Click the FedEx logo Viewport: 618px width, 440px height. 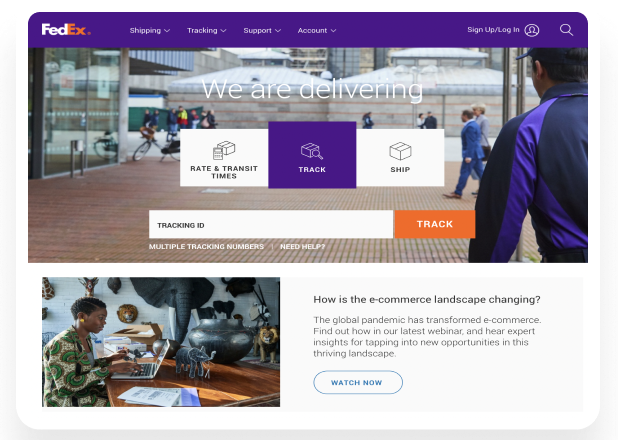tap(66, 30)
